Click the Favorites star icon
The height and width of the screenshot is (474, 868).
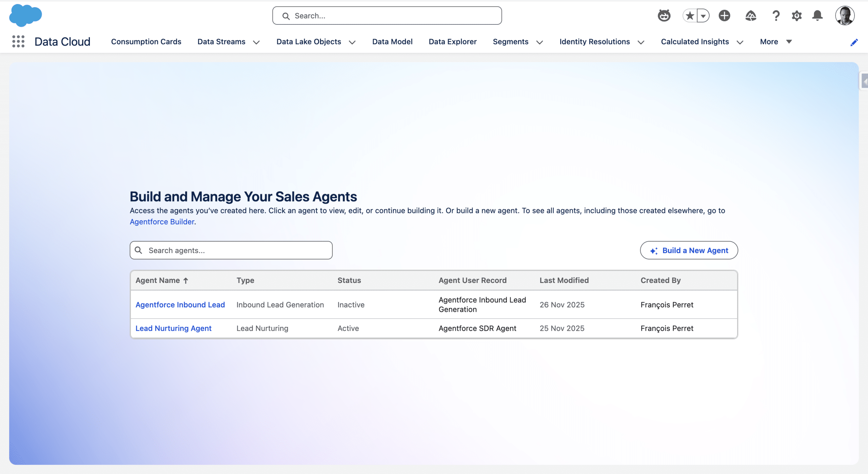click(690, 16)
